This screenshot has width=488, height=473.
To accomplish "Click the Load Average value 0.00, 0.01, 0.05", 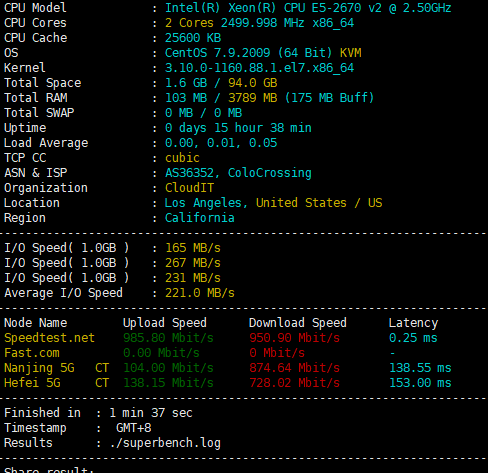I will point(221,143).
